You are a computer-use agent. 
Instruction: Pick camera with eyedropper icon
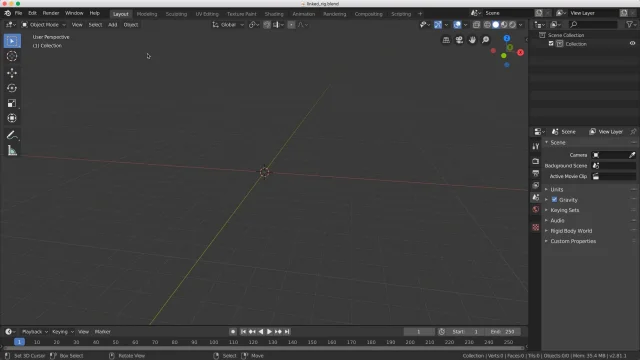click(632, 155)
